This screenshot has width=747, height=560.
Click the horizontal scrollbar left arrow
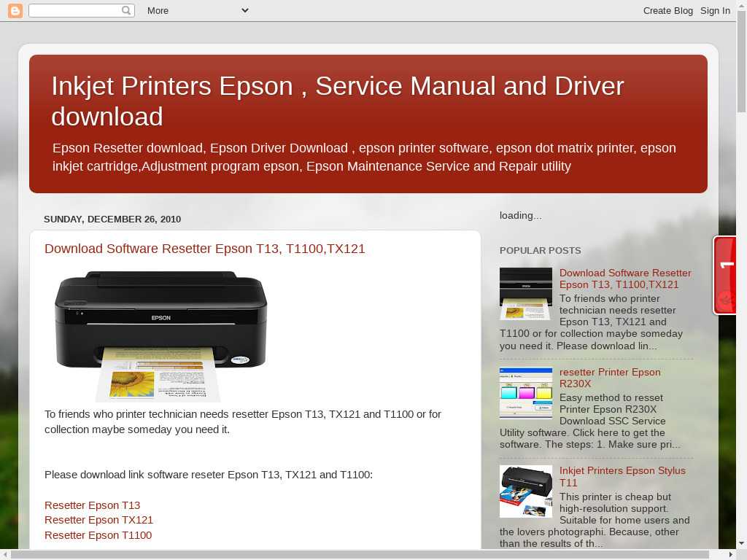[4, 555]
